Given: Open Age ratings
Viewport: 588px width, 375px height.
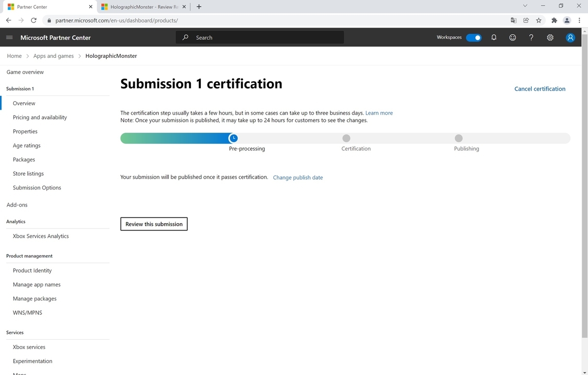Looking at the screenshot, I should tap(26, 145).
